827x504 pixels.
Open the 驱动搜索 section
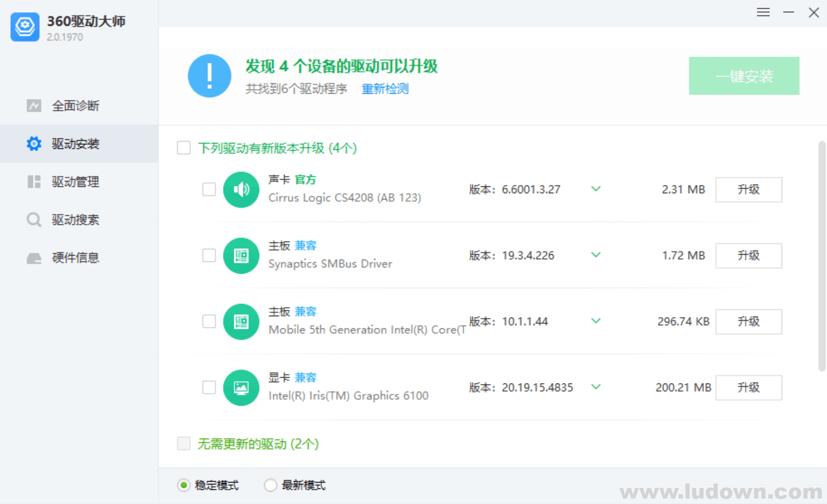tap(79, 220)
